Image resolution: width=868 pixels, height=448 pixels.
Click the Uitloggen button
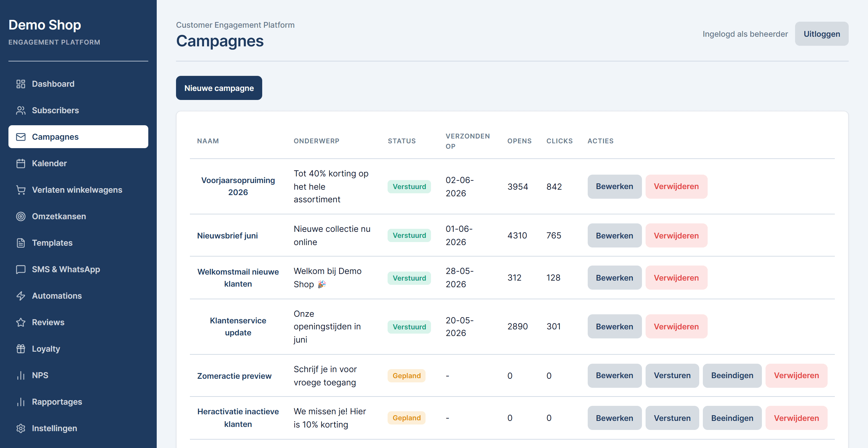(822, 34)
